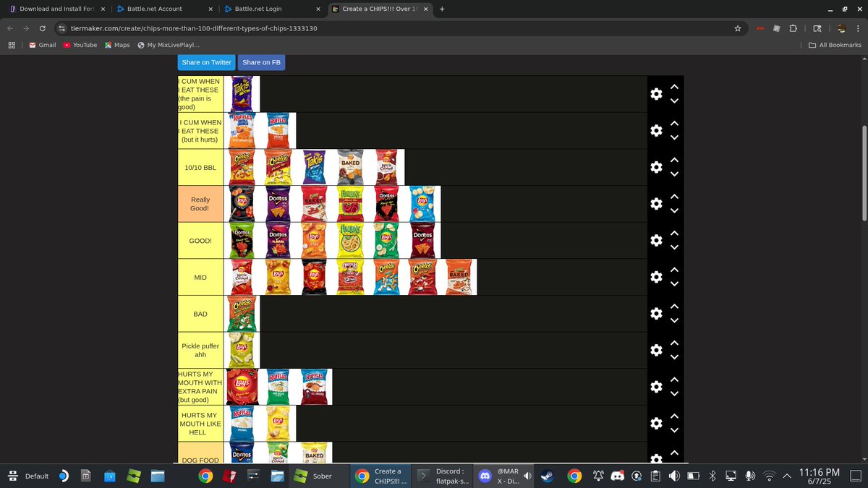This screenshot has width=868, height=488.
Task: Move the MID row down with its down arrow
Action: click(674, 284)
